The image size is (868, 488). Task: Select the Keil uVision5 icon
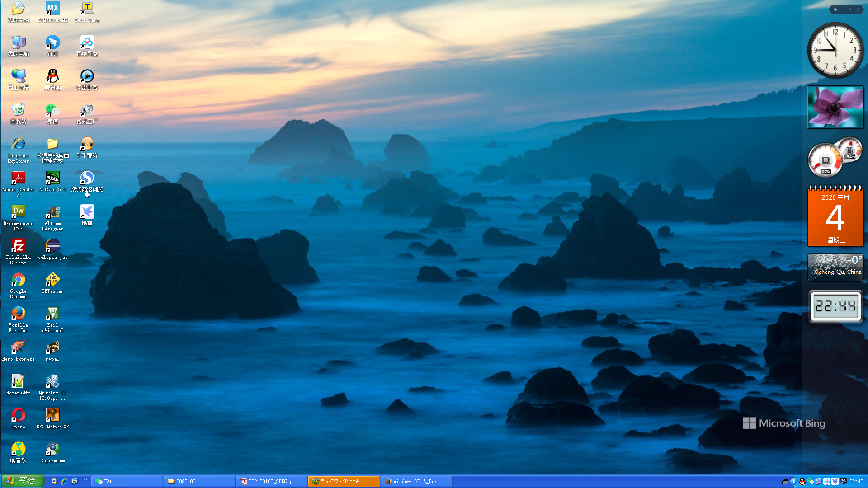(52, 314)
